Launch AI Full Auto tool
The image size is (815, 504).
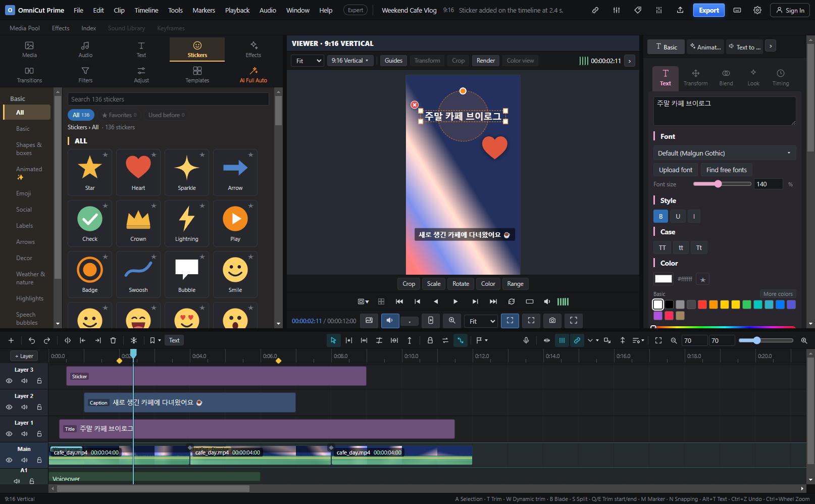point(253,75)
